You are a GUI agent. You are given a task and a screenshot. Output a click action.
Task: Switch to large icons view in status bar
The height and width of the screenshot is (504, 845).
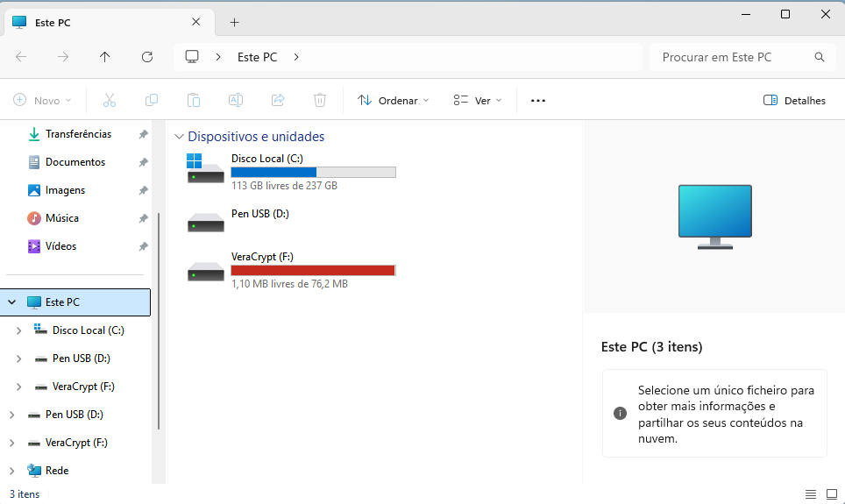(830, 494)
